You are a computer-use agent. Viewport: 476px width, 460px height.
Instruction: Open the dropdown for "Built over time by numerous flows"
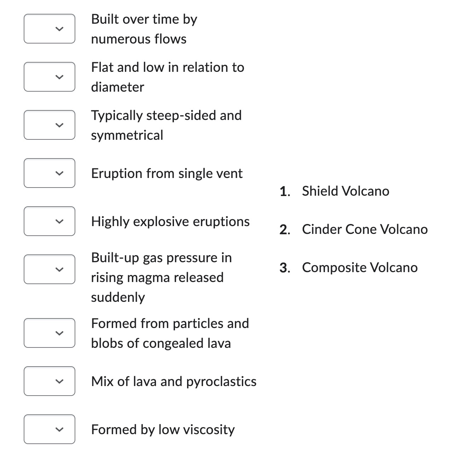click(49, 28)
